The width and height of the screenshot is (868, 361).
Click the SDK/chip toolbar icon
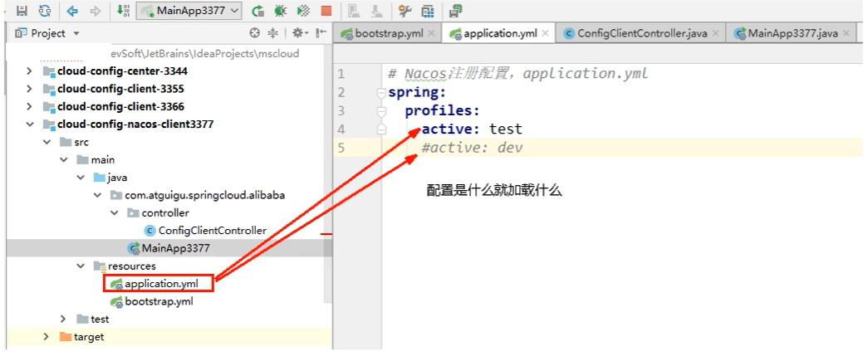[x=456, y=10]
